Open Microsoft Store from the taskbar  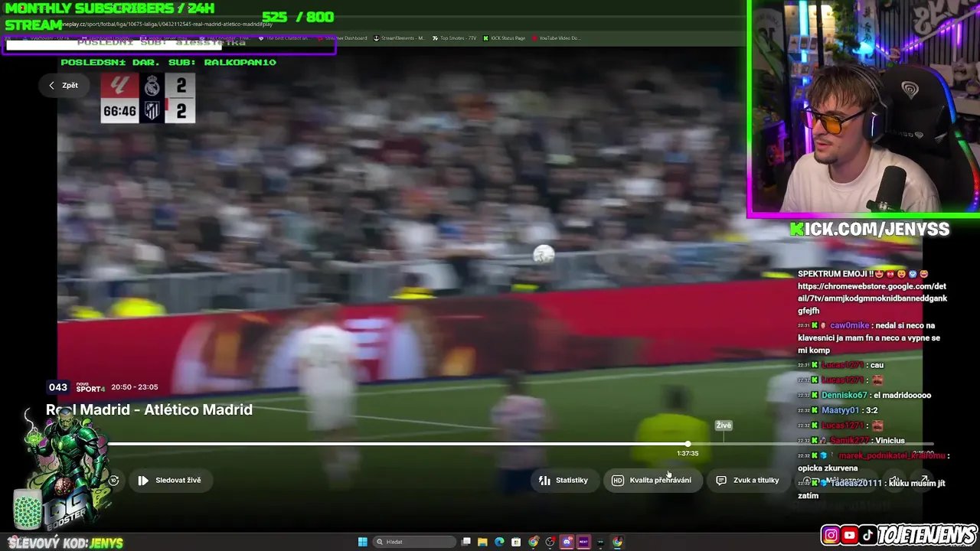(516, 542)
